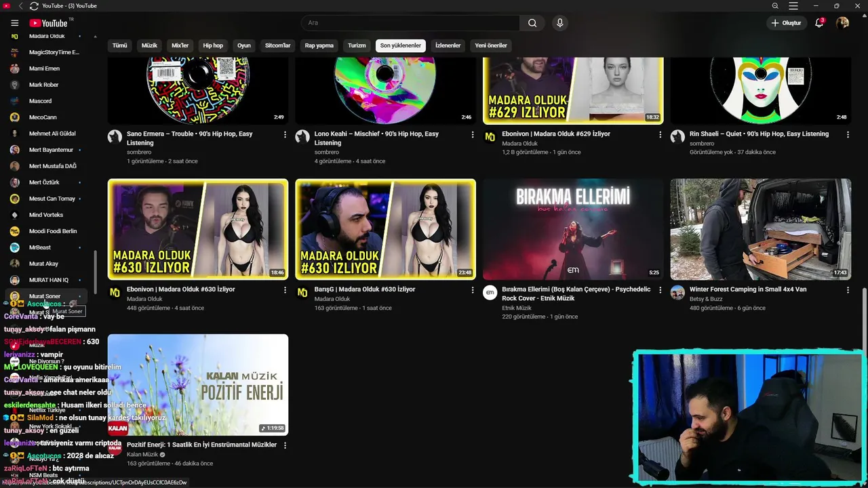
Task: Select the Son yüklenenler filter chip
Action: (x=401, y=45)
